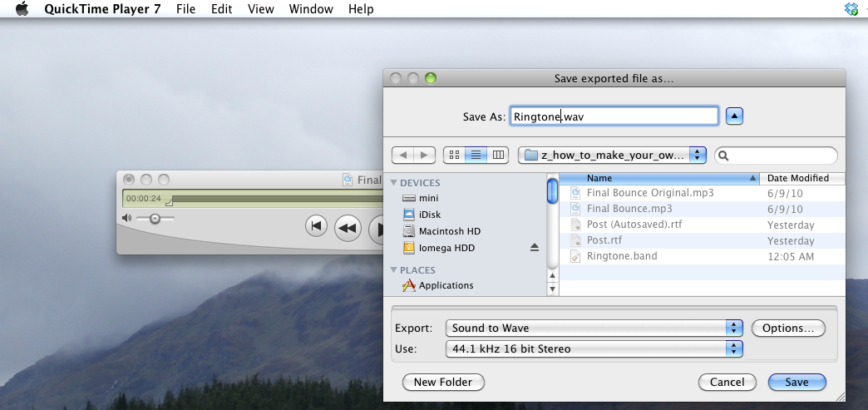Collapse the Devices section triangle
Screen dimensions: 868x410
[x=394, y=183]
